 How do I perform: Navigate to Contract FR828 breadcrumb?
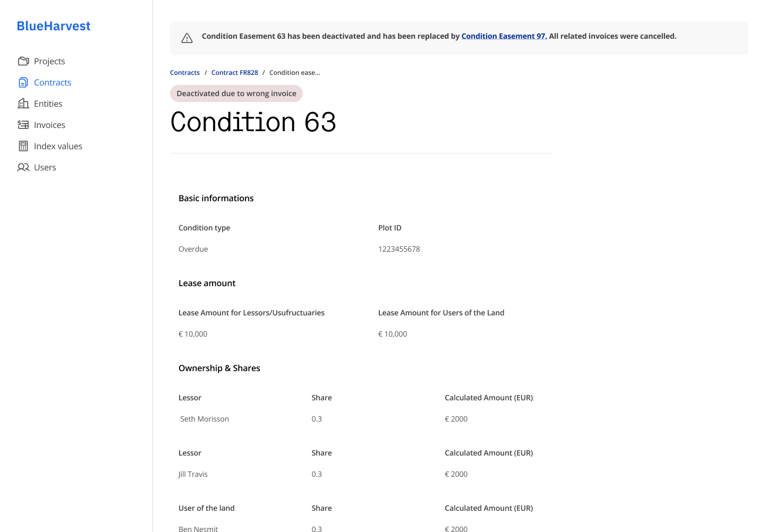(235, 73)
